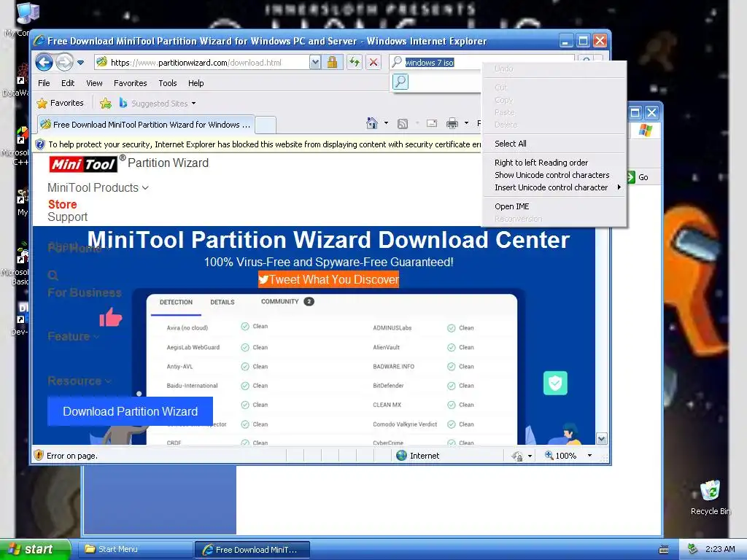Select the MiniTool Partition Wizard browser tab
747x560 pixels.
pyautogui.click(x=146, y=125)
